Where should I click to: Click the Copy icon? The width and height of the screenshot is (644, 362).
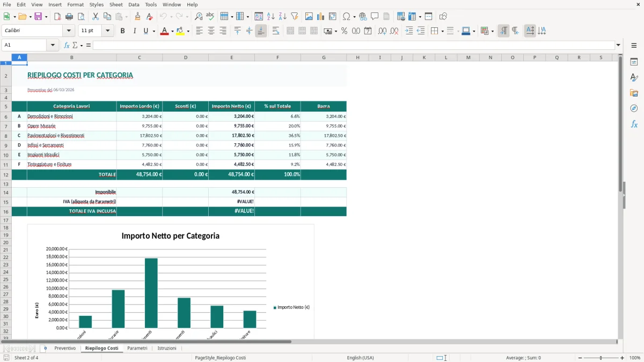click(107, 17)
